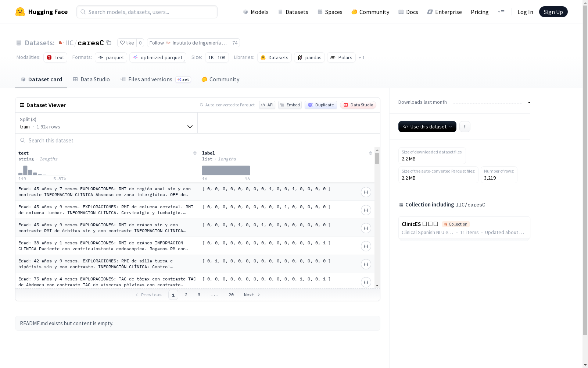
Task: Select the Polars library tag
Action: 341,57
